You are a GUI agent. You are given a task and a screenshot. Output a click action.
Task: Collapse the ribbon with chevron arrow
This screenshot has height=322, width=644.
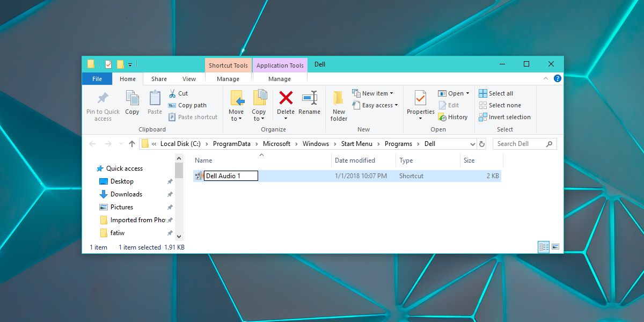[x=546, y=79]
